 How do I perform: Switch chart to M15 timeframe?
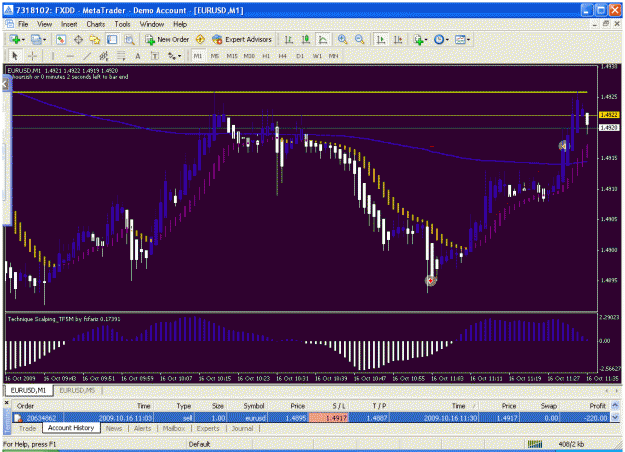232,56
